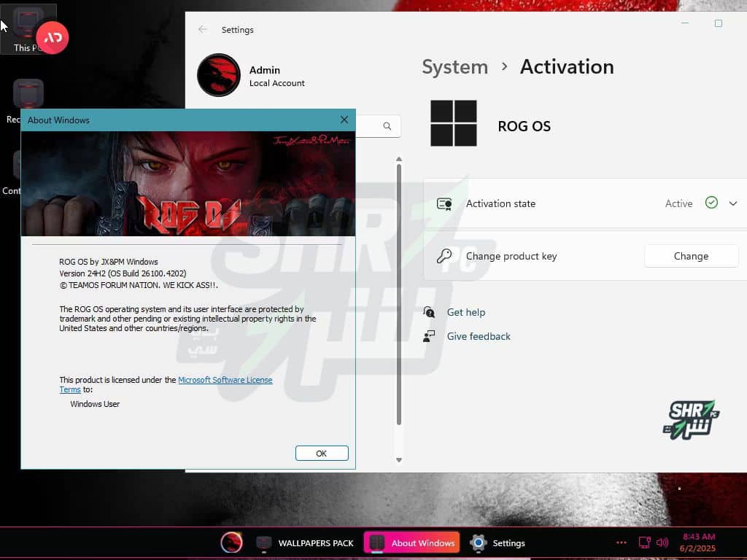
Task: Expand the Activation state row
Action: point(733,203)
